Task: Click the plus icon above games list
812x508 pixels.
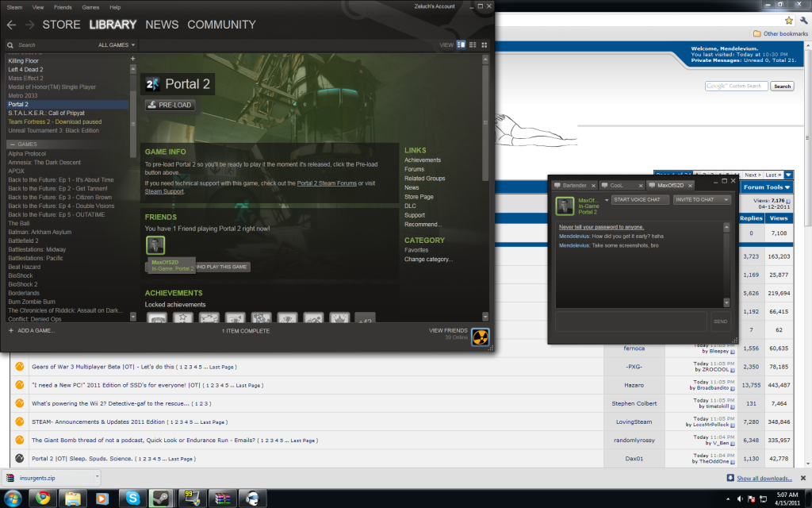Action: 132,59
